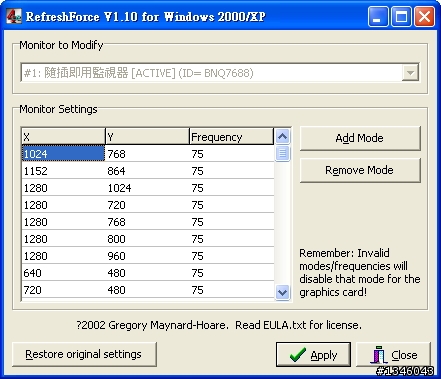
Task: Click the X column header
Action: click(x=63, y=136)
